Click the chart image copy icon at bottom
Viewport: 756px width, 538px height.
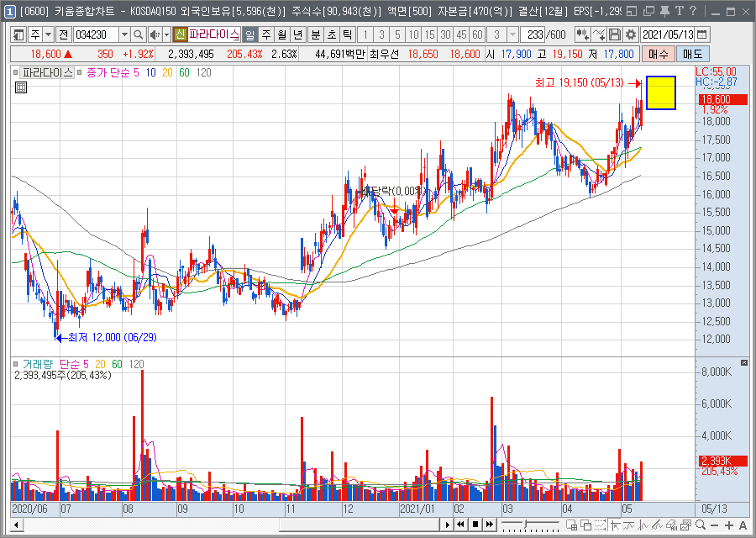click(685, 525)
